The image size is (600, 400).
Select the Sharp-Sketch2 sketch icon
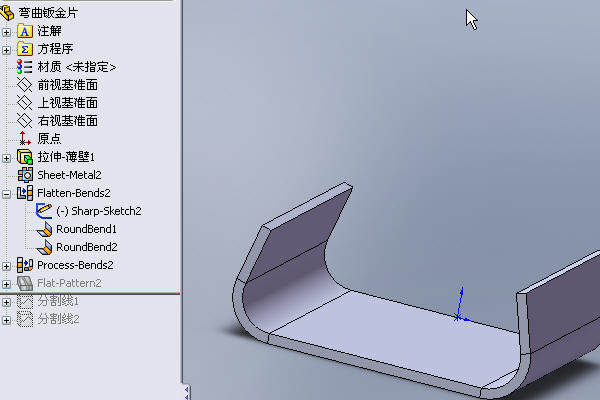pos(44,211)
